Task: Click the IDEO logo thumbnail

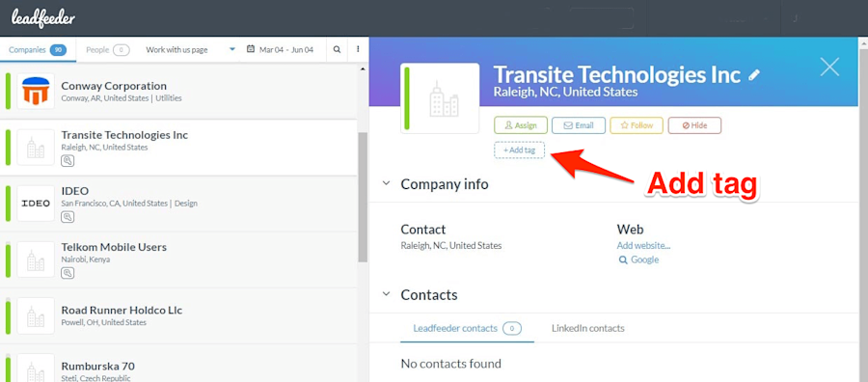Action: [x=36, y=204]
